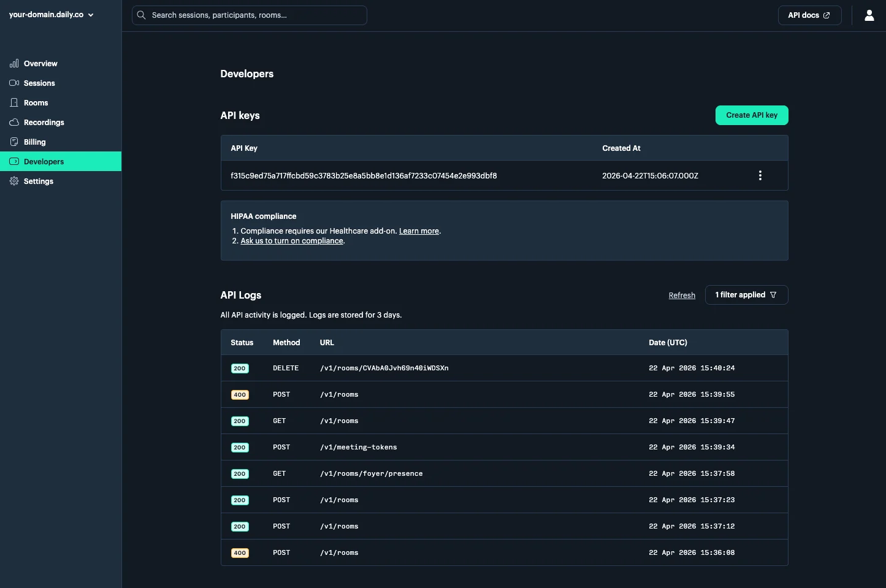The height and width of the screenshot is (588, 886).
Task: Open the API docs button
Action: click(809, 15)
